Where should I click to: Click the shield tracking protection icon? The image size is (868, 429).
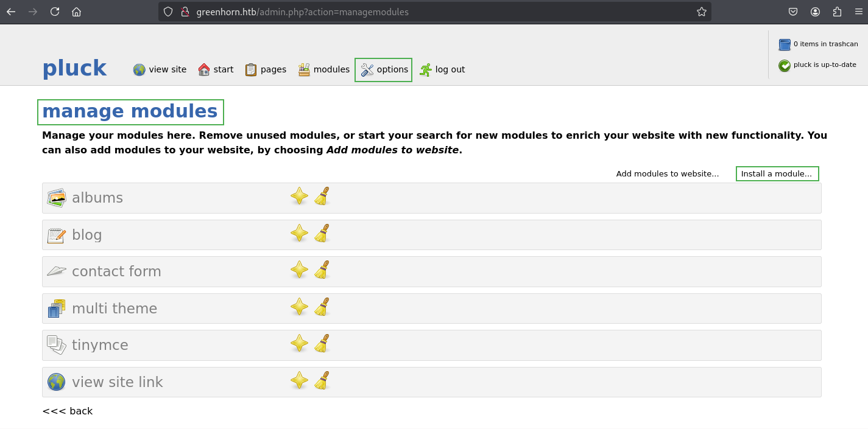point(169,12)
